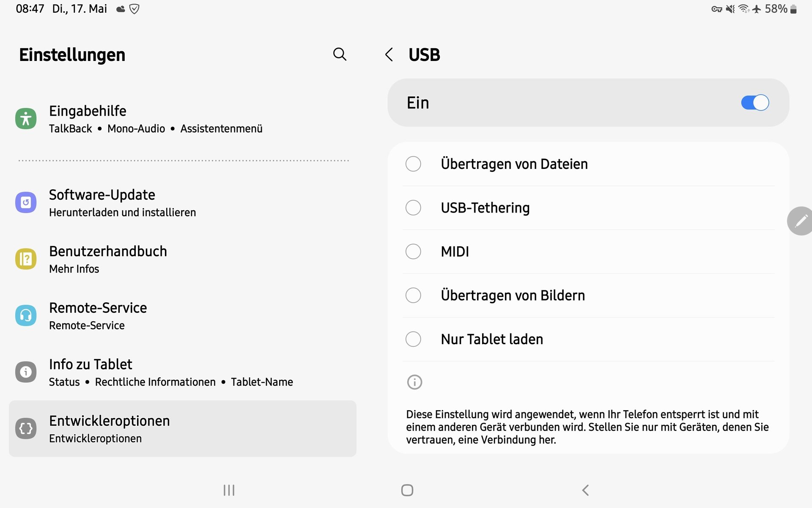Image resolution: width=812 pixels, height=508 pixels.
Task: Tap the info circle icon below options
Action: pos(414,382)
